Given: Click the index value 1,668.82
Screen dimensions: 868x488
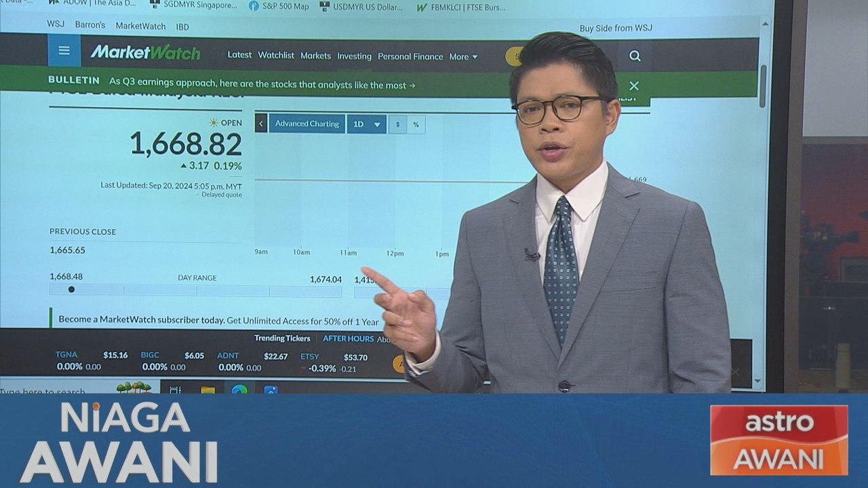Looking at the screenshot, I should [x=185, y=144].
